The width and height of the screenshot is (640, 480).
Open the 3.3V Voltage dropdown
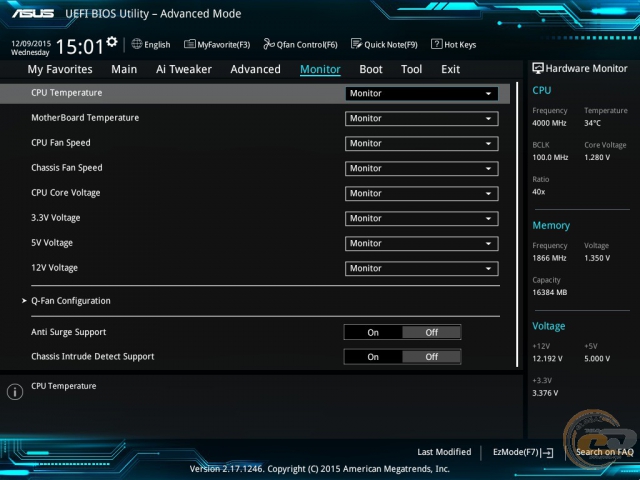[422, 218]
